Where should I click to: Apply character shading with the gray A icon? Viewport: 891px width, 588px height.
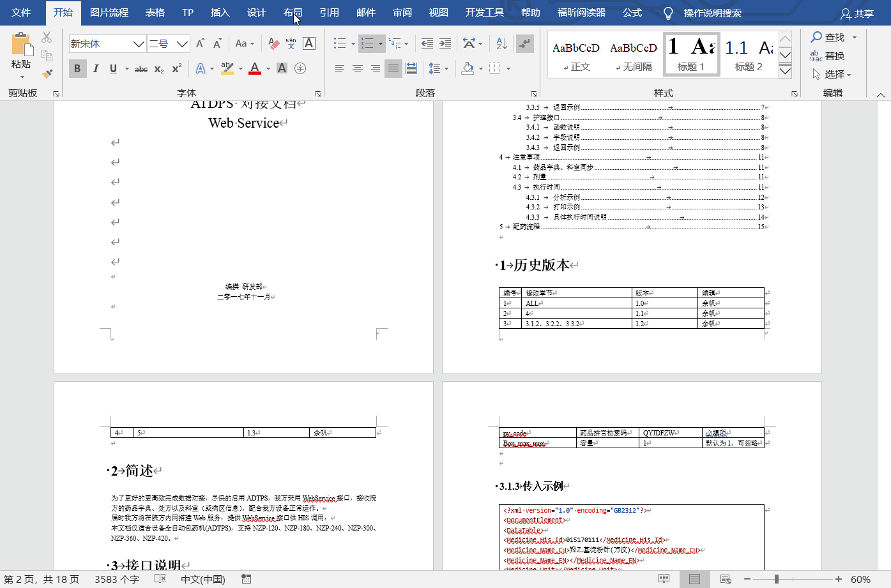(282, 68)
